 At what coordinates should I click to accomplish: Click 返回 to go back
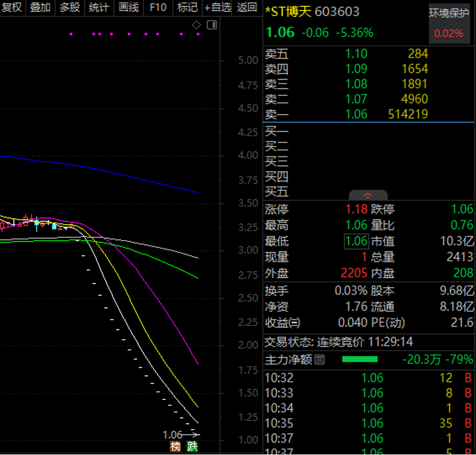point(247,7)
